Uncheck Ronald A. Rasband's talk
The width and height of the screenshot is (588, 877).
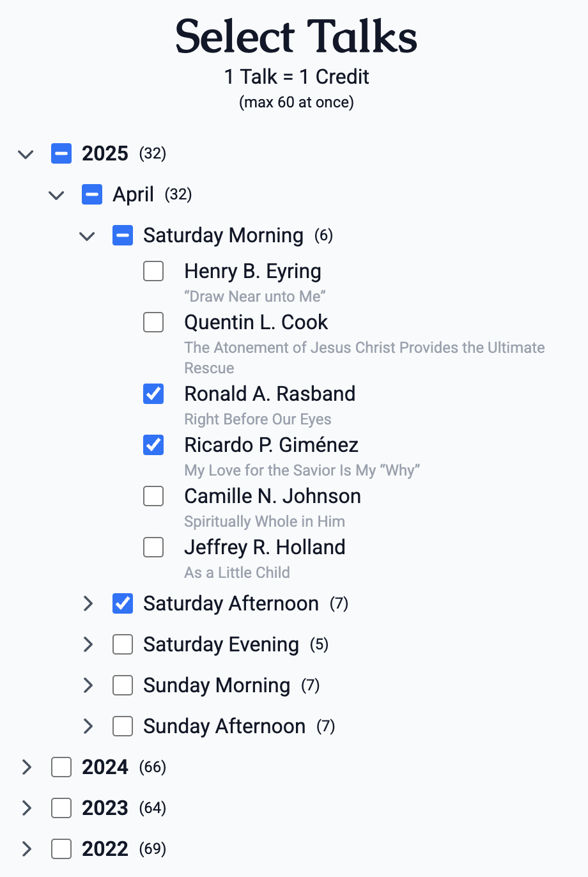(x=153, y=394)
